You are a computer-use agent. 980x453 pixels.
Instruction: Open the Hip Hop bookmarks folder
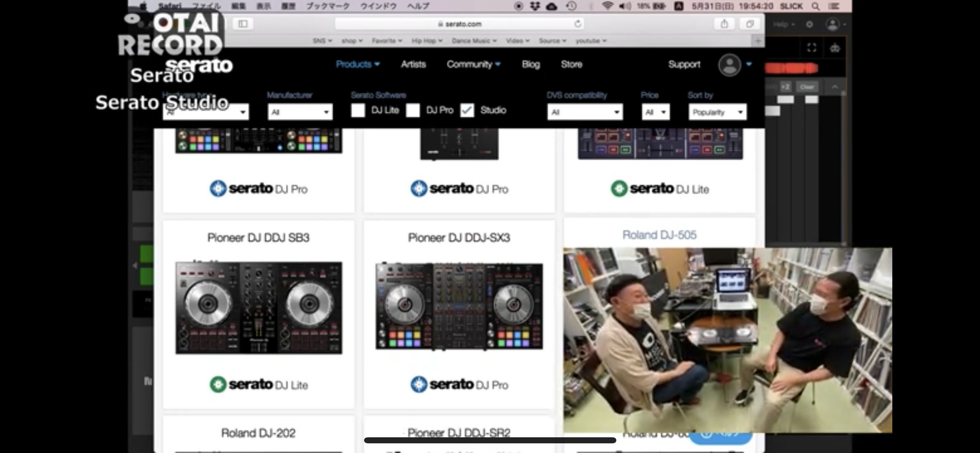click(427, 41)
